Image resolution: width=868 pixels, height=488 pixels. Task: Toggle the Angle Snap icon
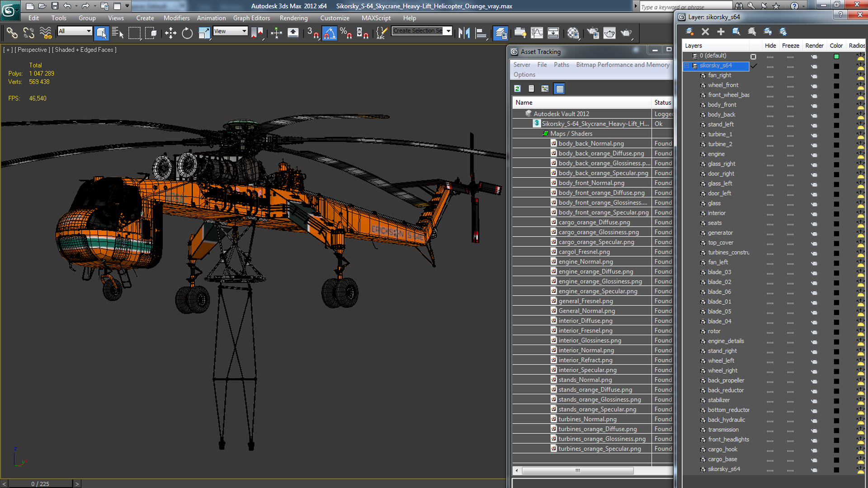tap(329, 33)
